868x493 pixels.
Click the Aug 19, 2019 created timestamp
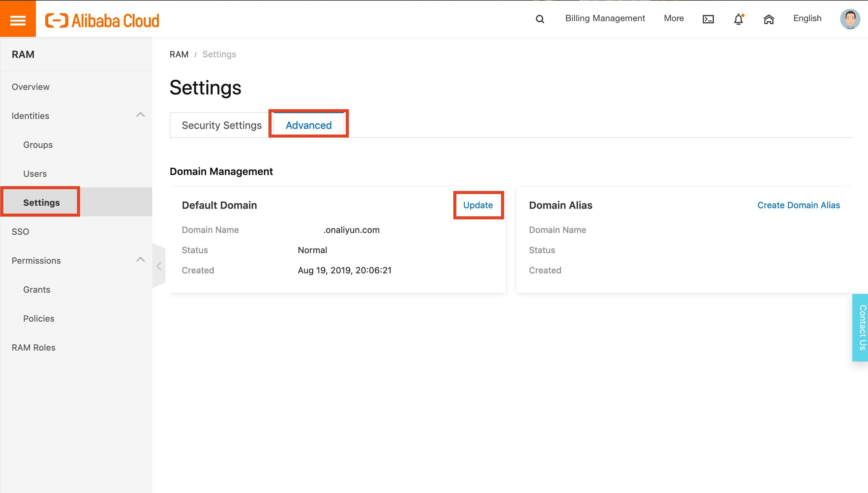tap(344, 271)
